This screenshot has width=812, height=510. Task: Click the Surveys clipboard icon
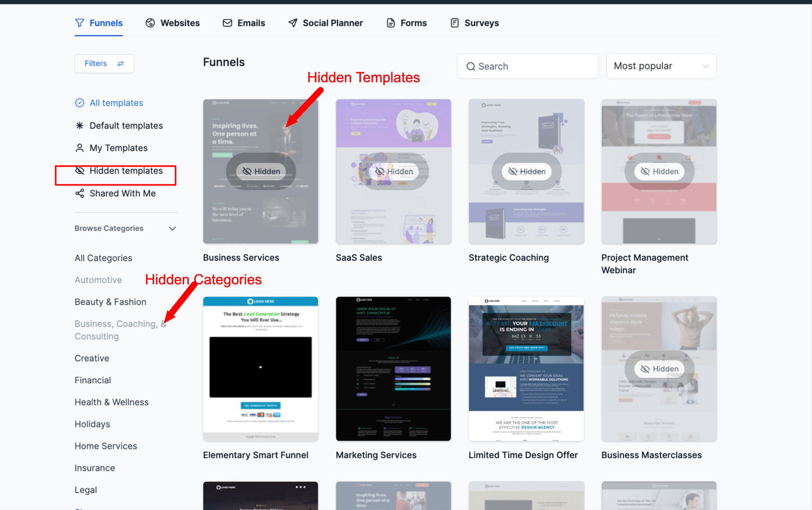click(x=455, y=23)
